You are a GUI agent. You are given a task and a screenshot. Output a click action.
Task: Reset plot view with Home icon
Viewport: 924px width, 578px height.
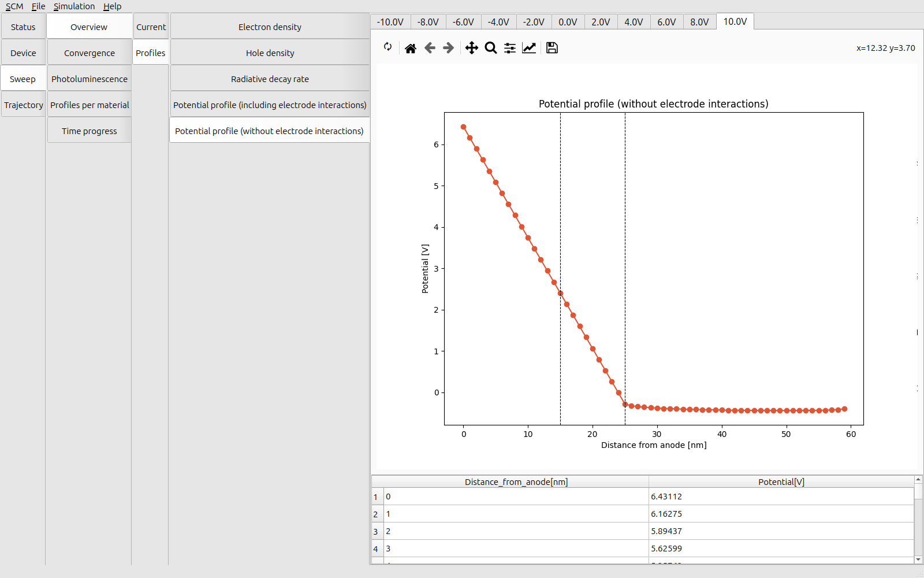411,48
